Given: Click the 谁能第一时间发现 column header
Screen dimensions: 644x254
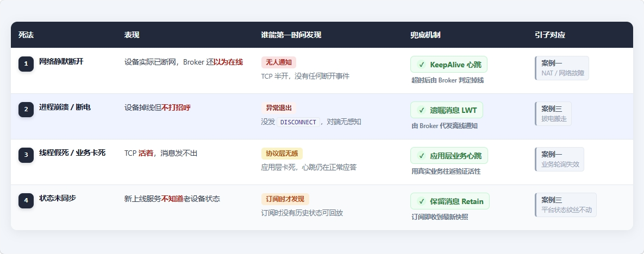Looking at the screenshot, I should click(291, 35).
